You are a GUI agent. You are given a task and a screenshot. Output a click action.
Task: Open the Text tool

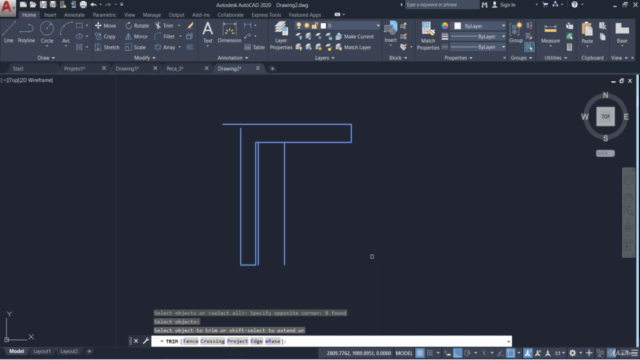point(208,33)
